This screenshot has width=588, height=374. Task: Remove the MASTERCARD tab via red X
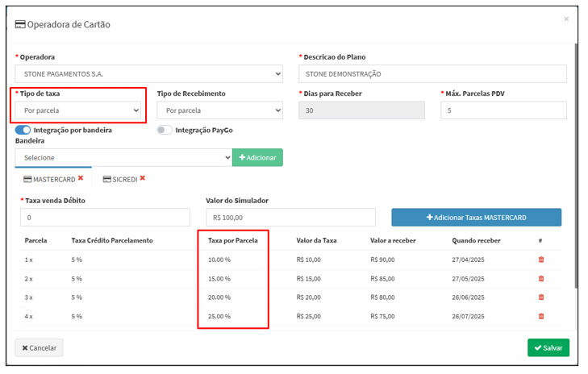(81, 178)
